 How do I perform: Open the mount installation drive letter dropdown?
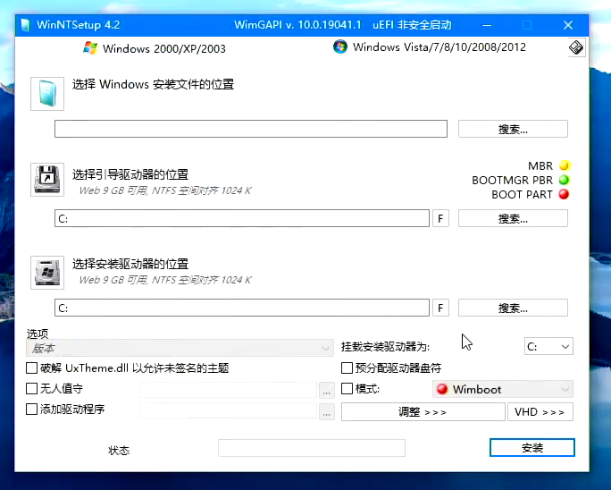549,346
